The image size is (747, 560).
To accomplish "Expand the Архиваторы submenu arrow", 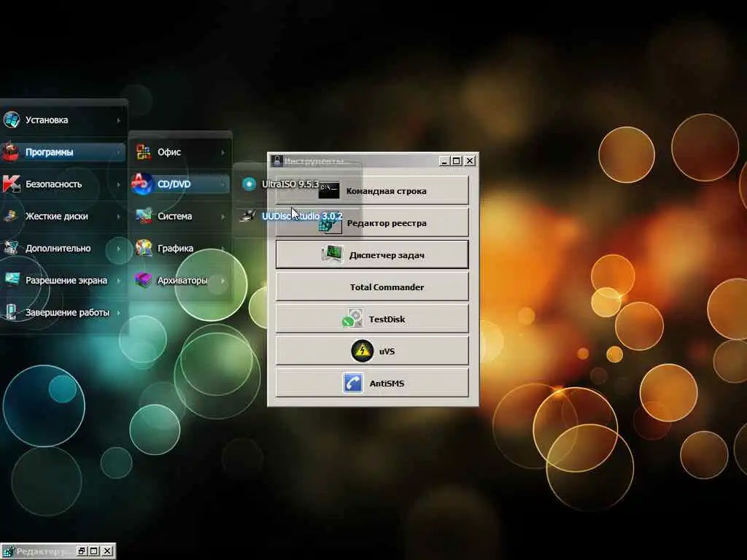I will [x=223, y=281].
